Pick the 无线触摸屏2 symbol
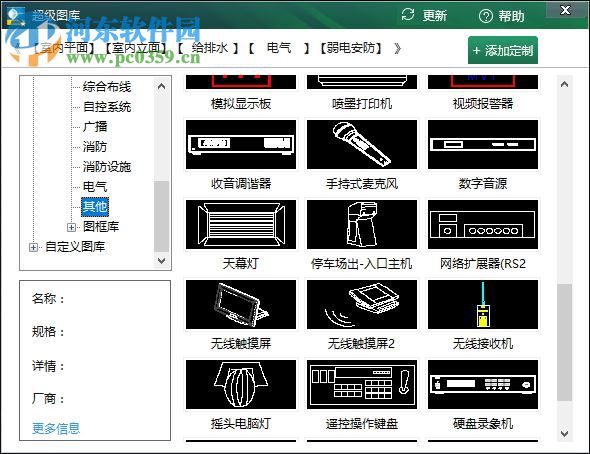Image resolution: width=590 pixels, height=454 pixels. click(362, 304)
